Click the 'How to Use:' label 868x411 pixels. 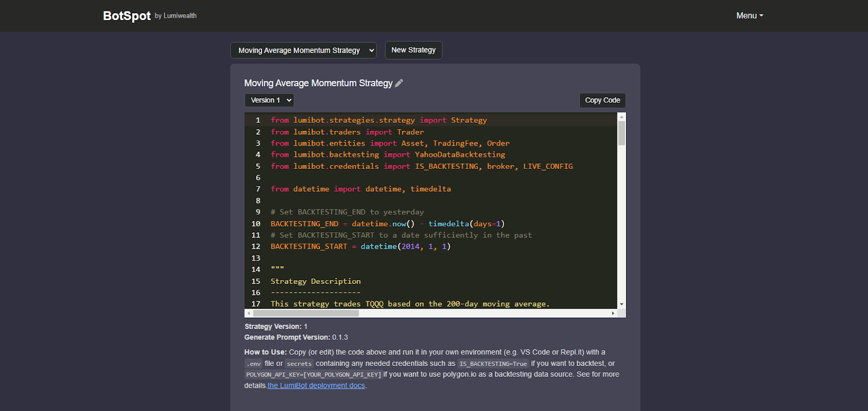[265, 352]
